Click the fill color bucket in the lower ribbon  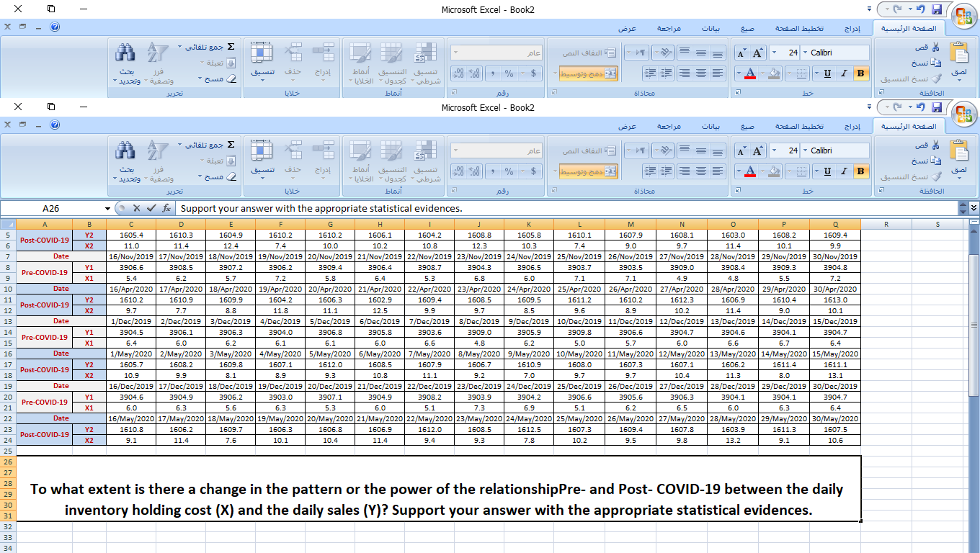click(x=774, y=171)
